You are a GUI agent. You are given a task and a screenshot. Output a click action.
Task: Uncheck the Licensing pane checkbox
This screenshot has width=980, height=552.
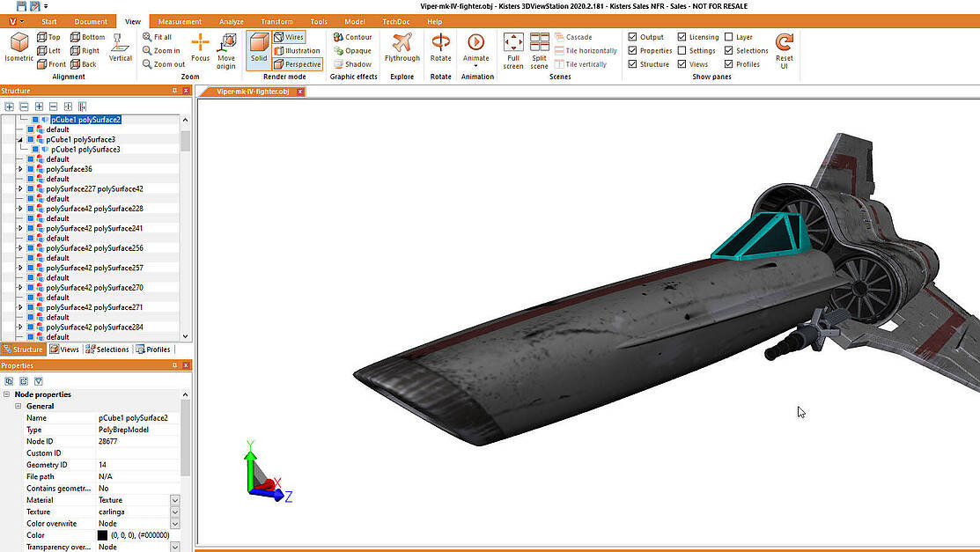[x=682, y=37]
